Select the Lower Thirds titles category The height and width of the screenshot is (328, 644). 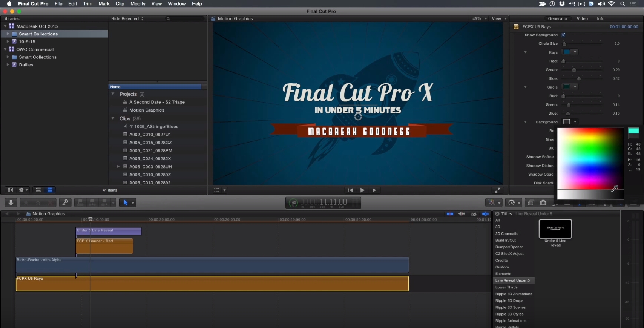tap(506, 287)
